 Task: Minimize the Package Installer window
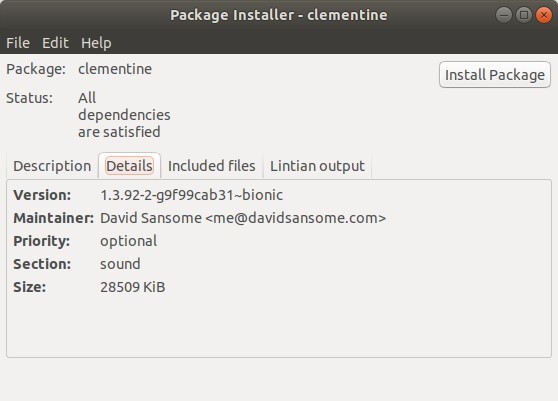click(x=504, y=15)
